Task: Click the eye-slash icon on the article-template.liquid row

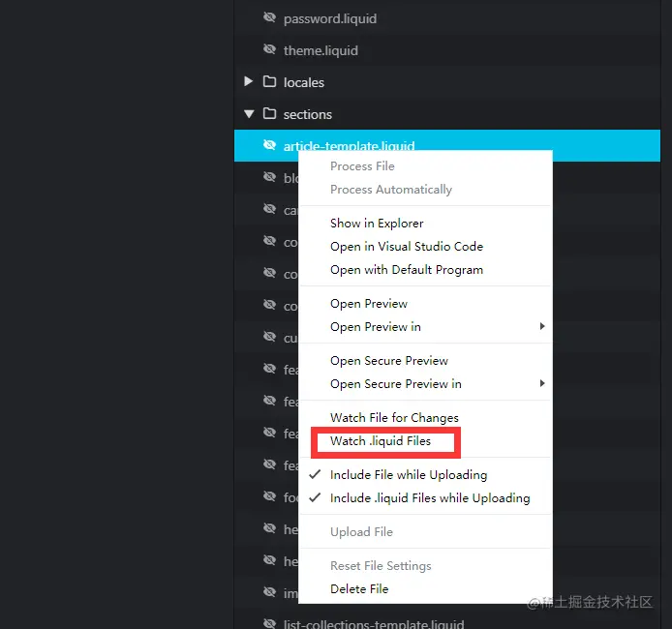Action: tap(269, 145)
